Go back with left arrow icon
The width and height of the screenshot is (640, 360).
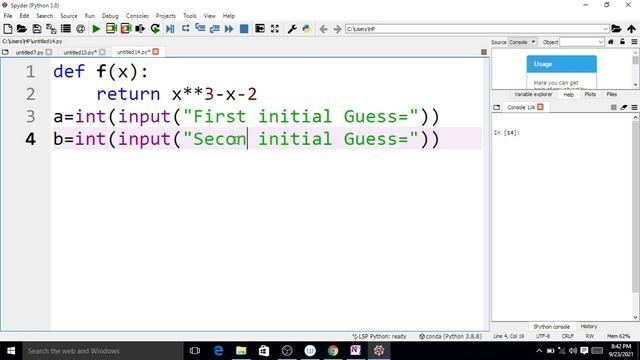pyautogui.click(x=323, y=29)
